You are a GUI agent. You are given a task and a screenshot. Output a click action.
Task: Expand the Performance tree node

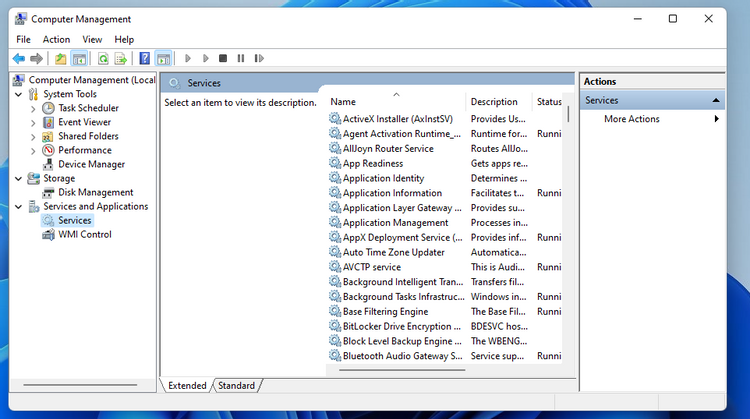pyautogui.click(x=33, y=151)
